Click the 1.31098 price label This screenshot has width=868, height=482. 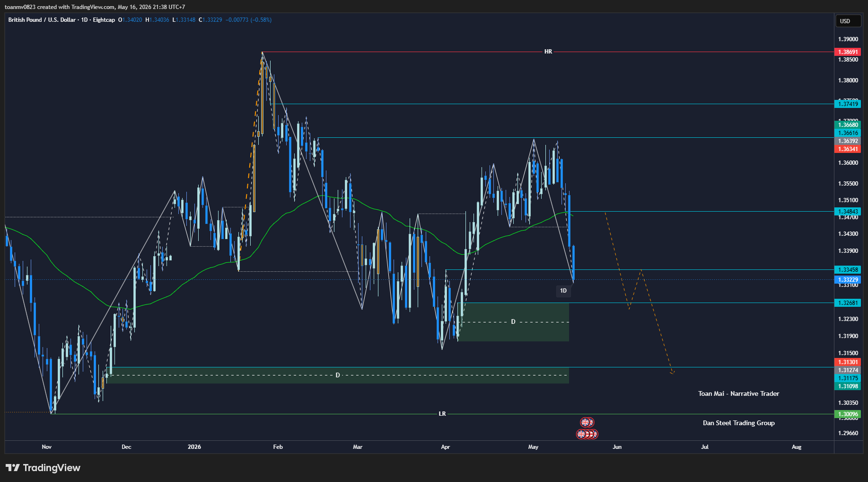848,386
